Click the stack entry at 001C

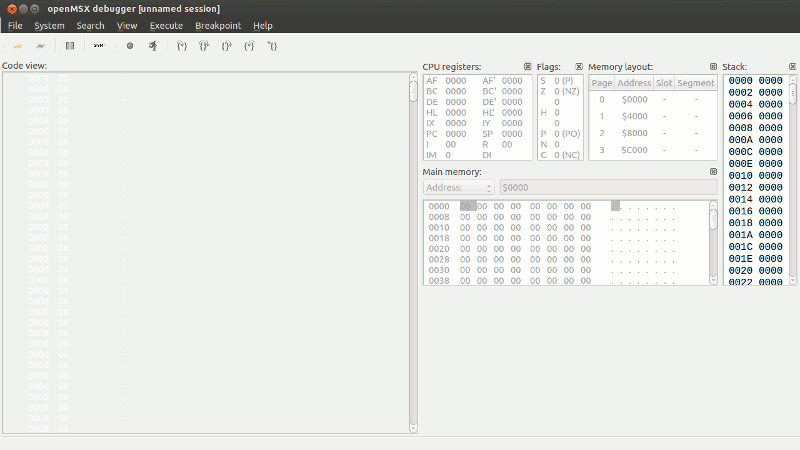[x=756, y=246]
